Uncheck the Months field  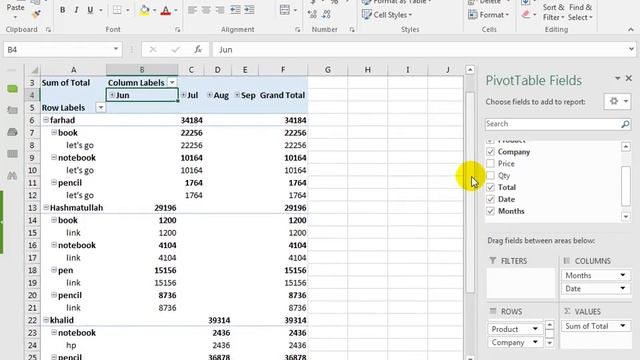pyautogui.click(x=491, y=211)
